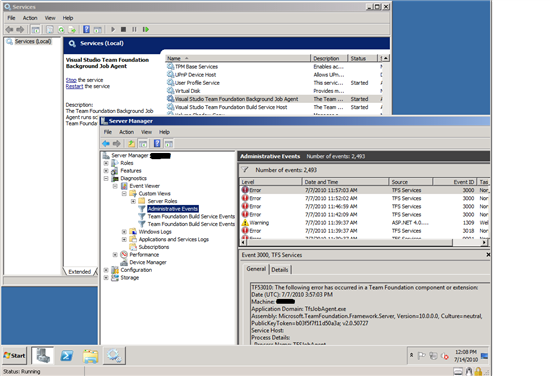Expand Windows Logs node
Viewport: 550px width, 376px height.
124,232
